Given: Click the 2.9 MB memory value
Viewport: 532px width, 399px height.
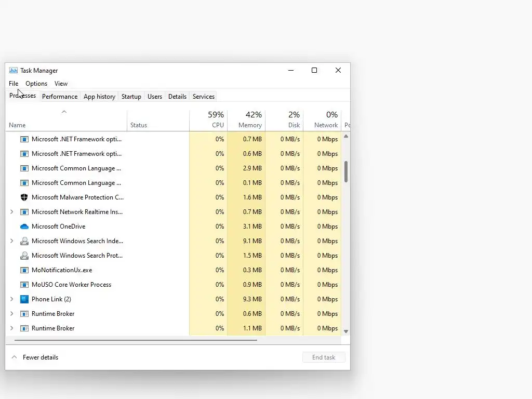Looking at the screenshot, I should click(252, 168).
